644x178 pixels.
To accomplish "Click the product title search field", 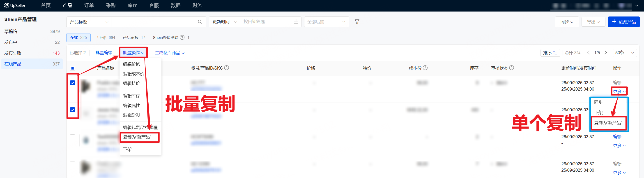I will pyautogui.click(x=154, y=22).
